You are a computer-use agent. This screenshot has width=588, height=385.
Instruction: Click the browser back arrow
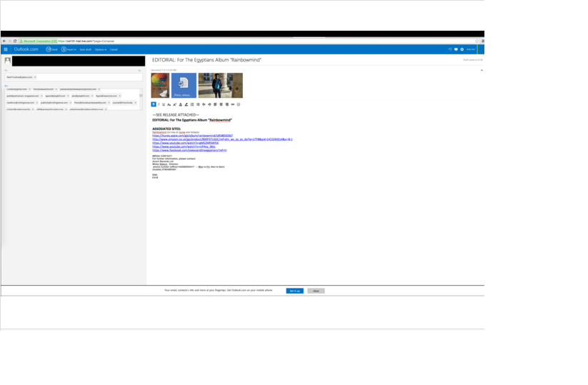click(4, 41)
